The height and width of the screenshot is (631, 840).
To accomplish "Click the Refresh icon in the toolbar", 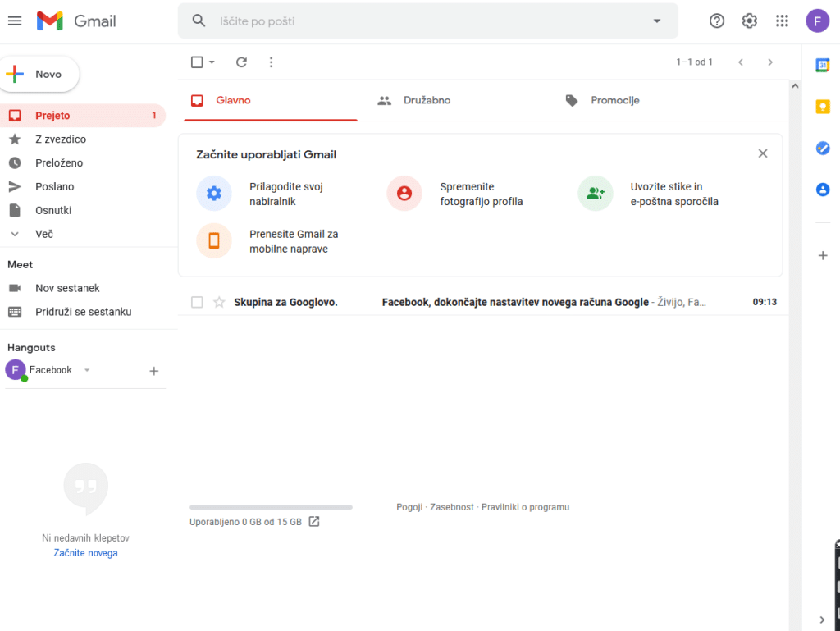I will tap(242, 62).
